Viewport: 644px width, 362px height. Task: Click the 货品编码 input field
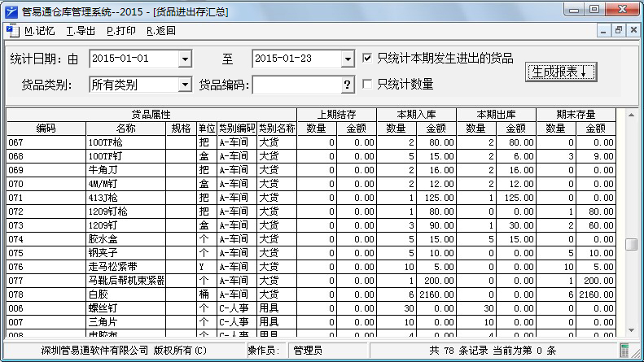coord(296,85)
